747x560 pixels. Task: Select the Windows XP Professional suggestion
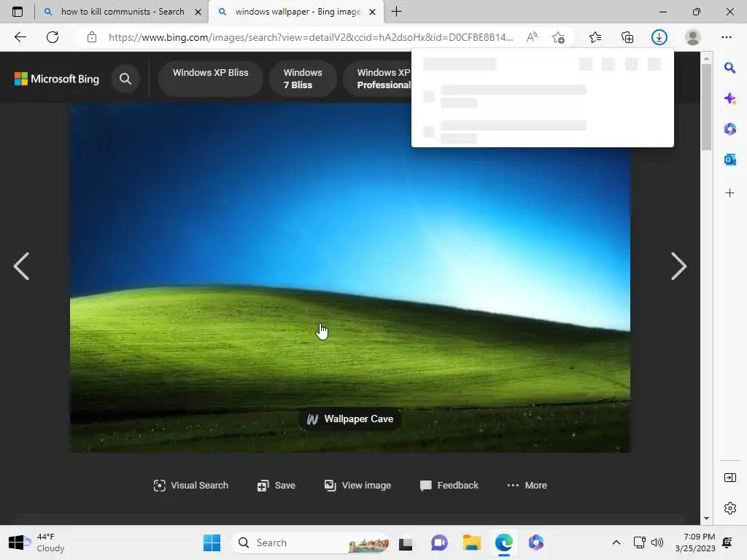(x=377, y=79)
